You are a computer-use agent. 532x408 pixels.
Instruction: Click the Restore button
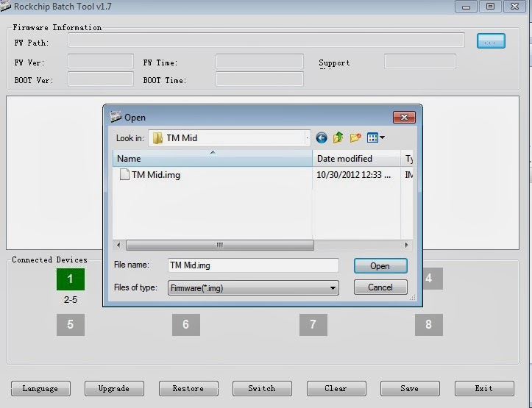(x=188, y=388)
